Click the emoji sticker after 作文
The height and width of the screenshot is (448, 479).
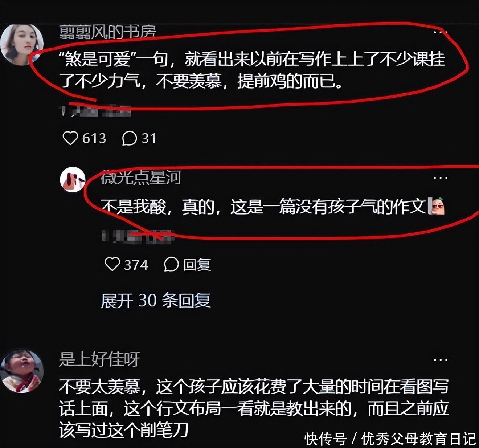click(x=437, y=206)
